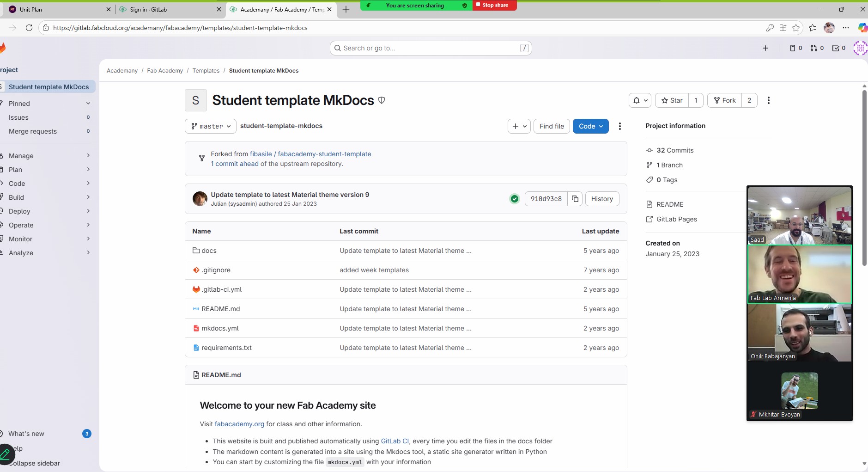This screenshot has width=868, height=472.
Task: Open the notification bell settings
Action: pos(640,100)
